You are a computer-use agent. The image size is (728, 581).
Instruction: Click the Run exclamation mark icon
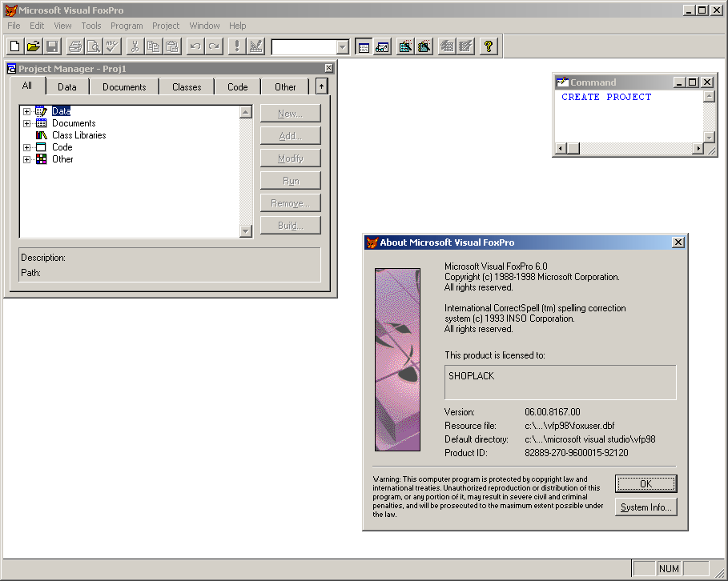click(x=237, y=46)
